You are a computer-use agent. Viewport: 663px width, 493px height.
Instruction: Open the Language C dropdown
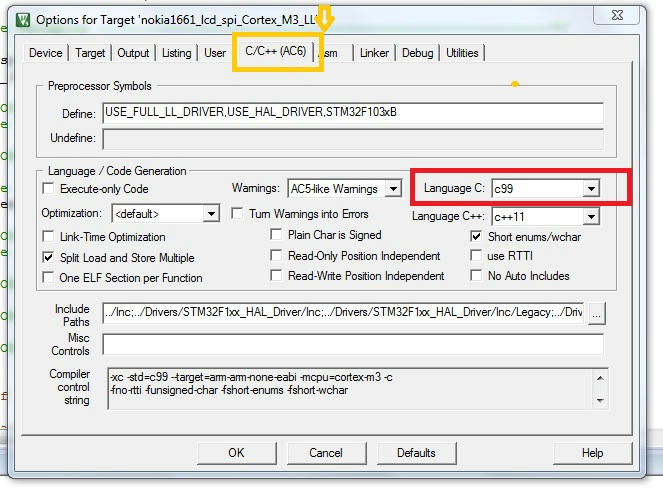pyautogui.click(x=591, y=188)
